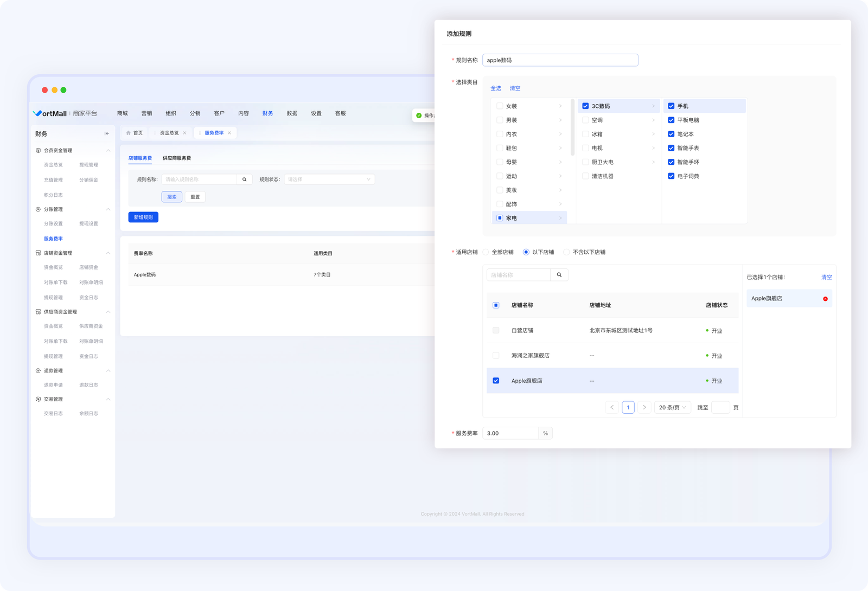Select the 全部店铺 radio option
The height and width of the screenshot is (591, 868).
(486, 252)
